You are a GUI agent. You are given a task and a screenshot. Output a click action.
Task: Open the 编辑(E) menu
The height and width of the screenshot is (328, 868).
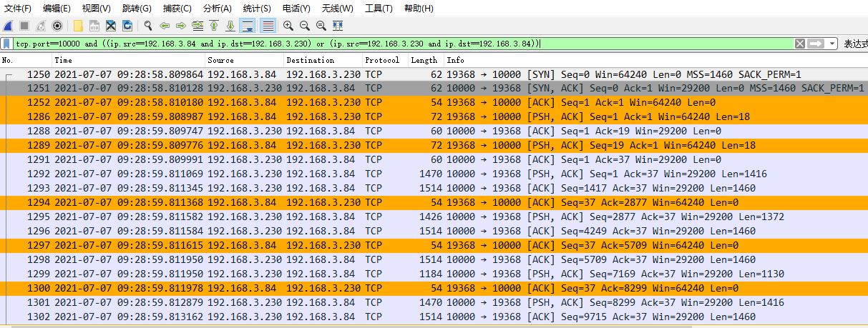pyautogui.click(x=57, y=9)
